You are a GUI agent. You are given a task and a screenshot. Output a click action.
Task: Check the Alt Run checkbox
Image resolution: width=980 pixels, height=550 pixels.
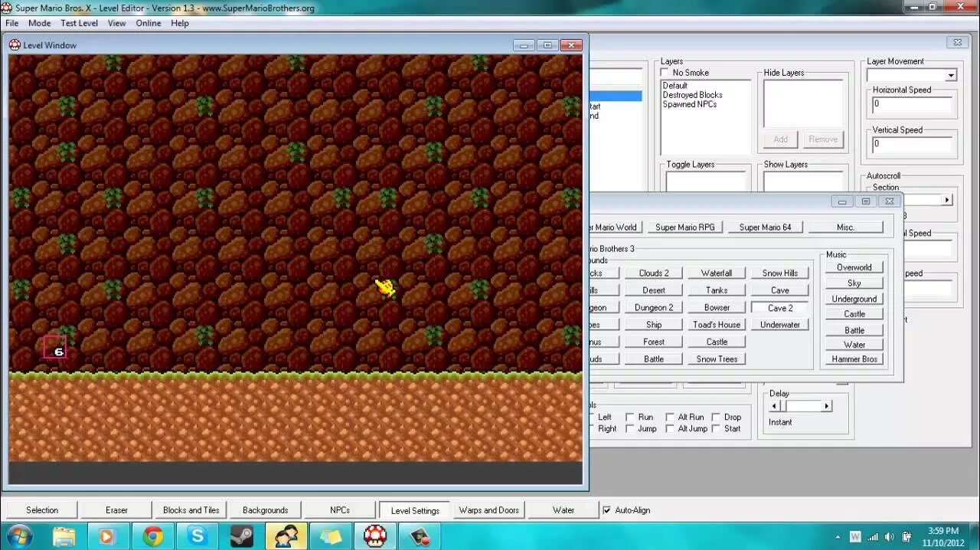pyautogui.click(x=669, y=417)
